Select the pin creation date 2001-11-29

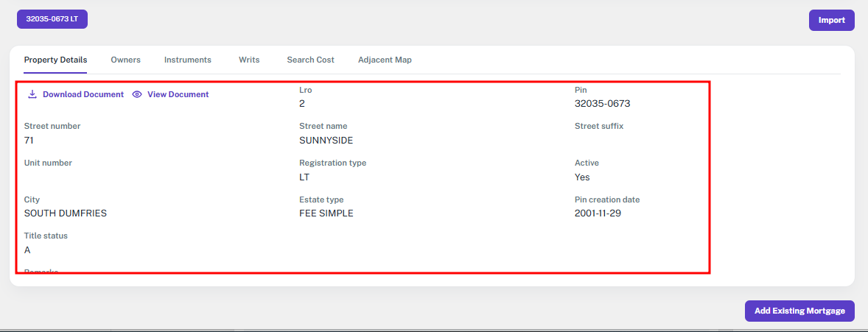point(598,213)
